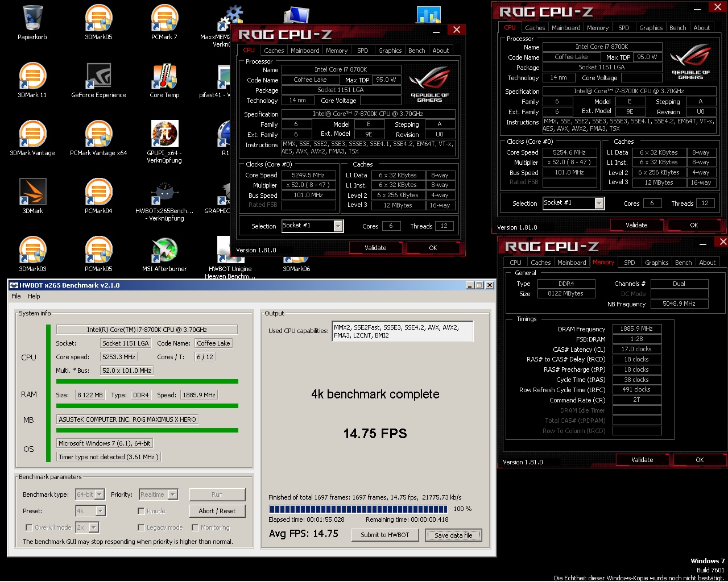Click OK in bottom-right CPU-Z window
728x582 pixels.
coord(700,460)
